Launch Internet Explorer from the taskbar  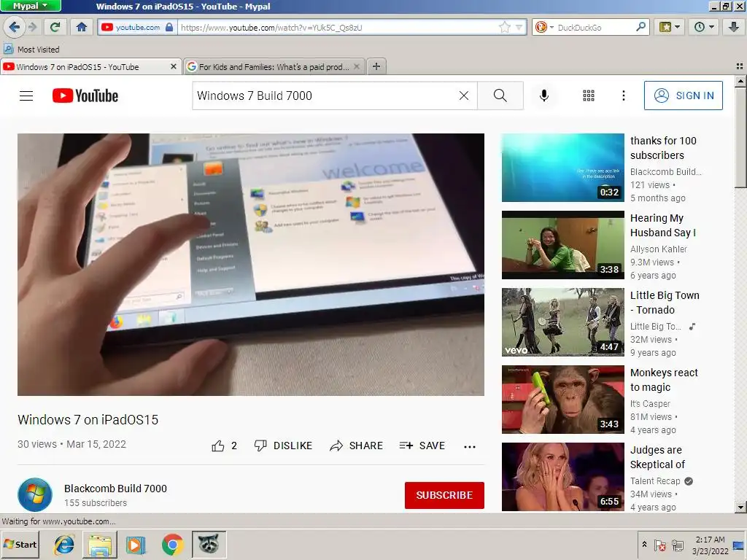pos(64,544)
